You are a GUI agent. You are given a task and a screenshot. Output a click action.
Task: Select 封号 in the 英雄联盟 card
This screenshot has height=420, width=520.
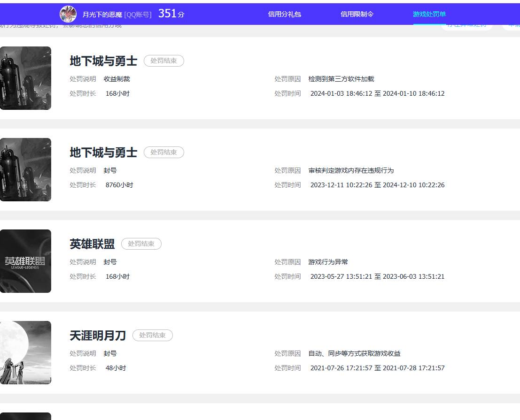(110, 262)
